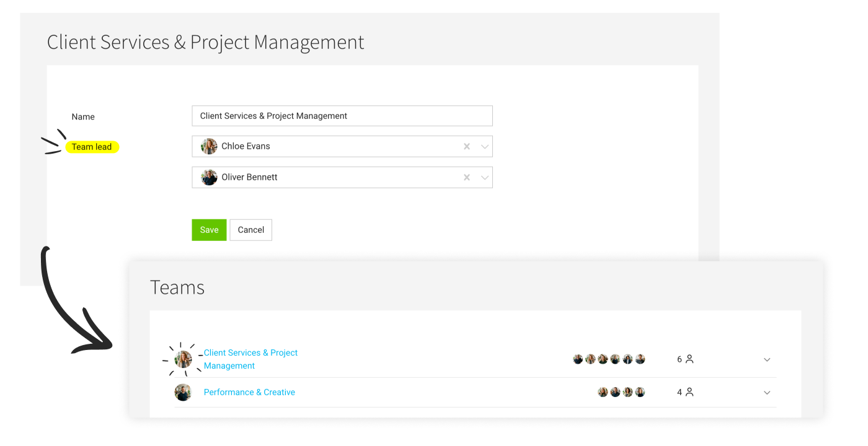Save the team settings
The image size is (868, 446).
click(x=209, y=230)
